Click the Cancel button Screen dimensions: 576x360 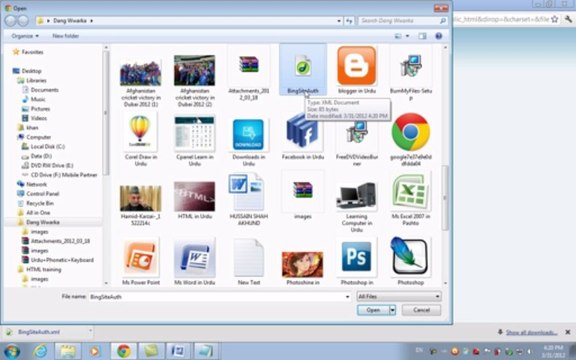point(421,310)
